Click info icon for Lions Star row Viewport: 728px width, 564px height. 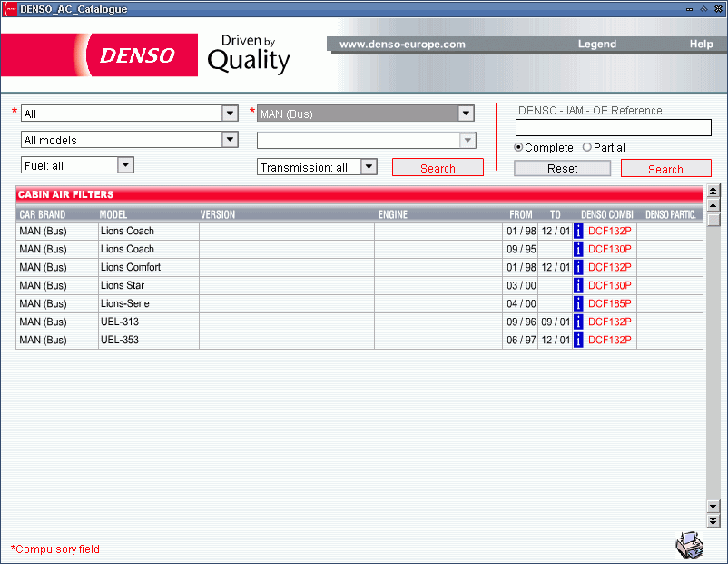click(x=578, y=286)
